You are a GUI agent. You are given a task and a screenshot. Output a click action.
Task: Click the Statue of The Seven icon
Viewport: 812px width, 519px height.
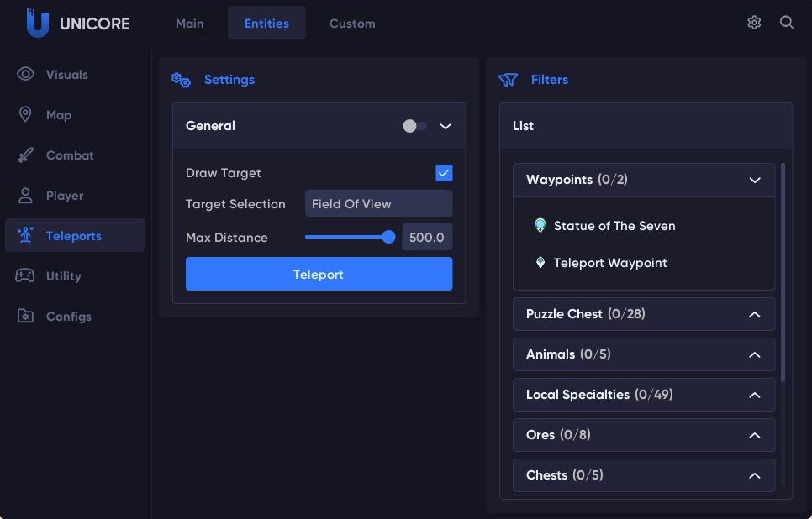pyautogui.click(x=540, y=225)
